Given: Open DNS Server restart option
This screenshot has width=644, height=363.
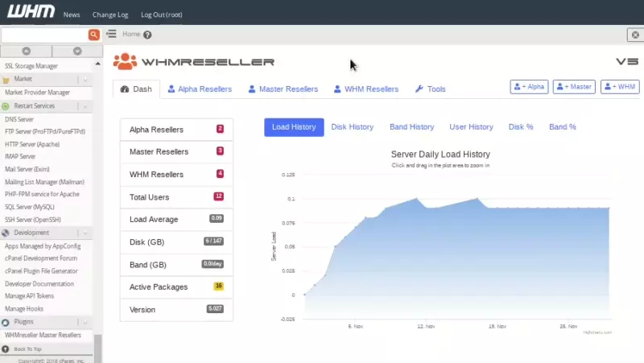Looking at the screenshot, I should [19, 119].
